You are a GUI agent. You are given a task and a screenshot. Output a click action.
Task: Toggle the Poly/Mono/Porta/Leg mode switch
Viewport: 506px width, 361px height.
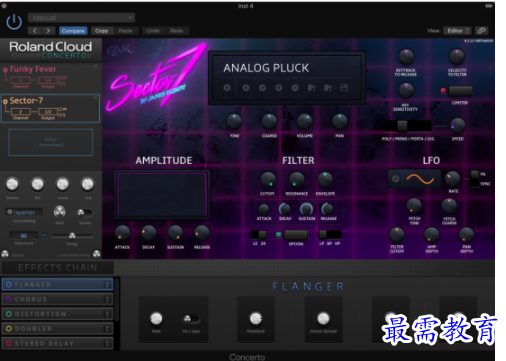[408, 126]
